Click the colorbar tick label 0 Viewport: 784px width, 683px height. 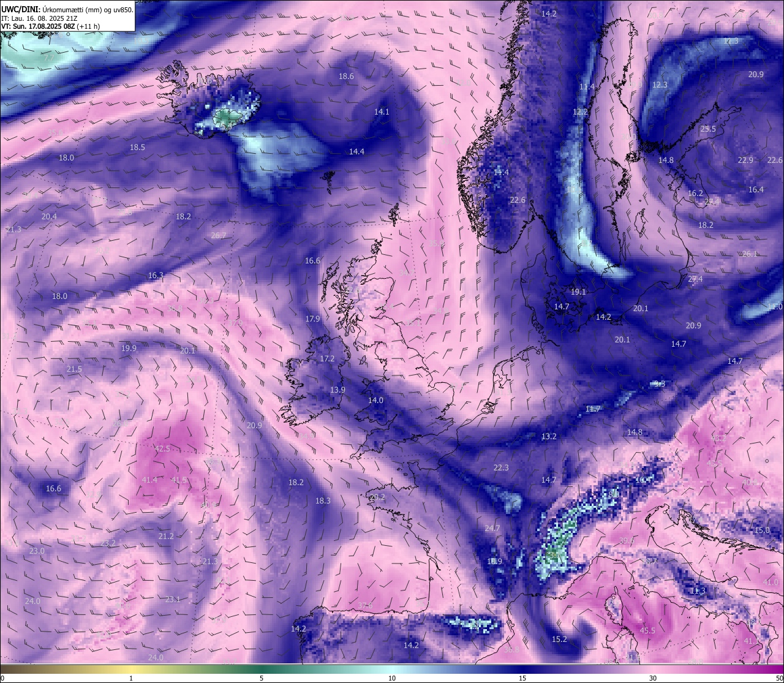point(2,678)
